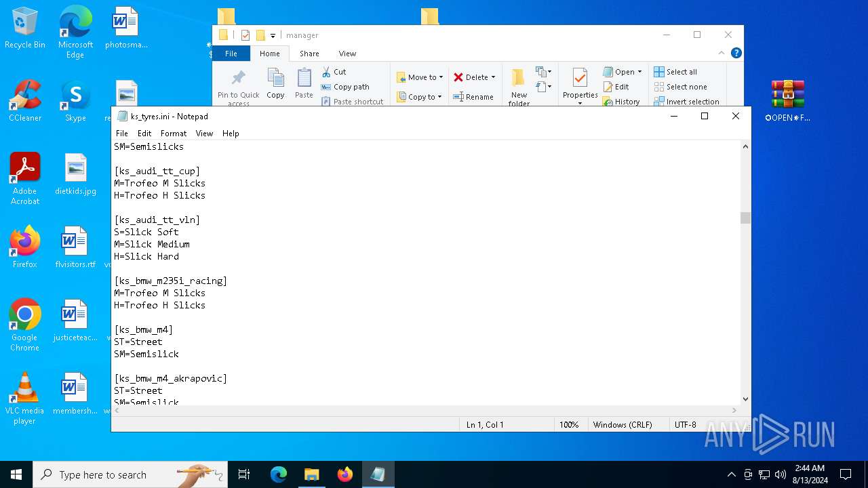Viewport: 868px width, 488px height.
Task: Open File Explorer from taskbar
Action: [x=311, y=474]
